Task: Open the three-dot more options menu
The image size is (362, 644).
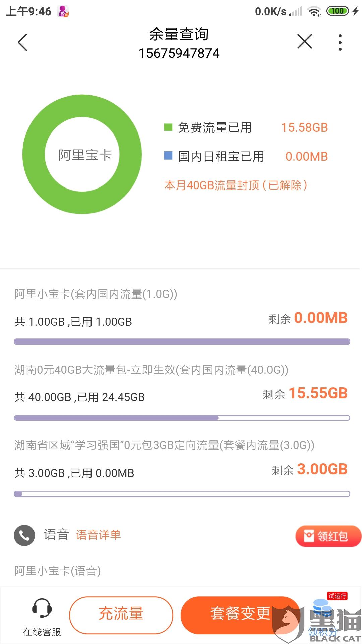Action: (x=340, y=43)
